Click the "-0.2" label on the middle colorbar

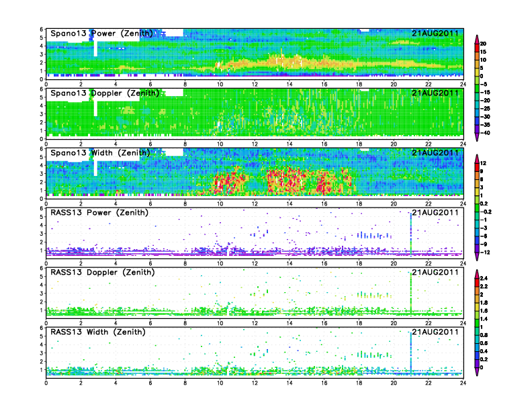tap(486, 212)
